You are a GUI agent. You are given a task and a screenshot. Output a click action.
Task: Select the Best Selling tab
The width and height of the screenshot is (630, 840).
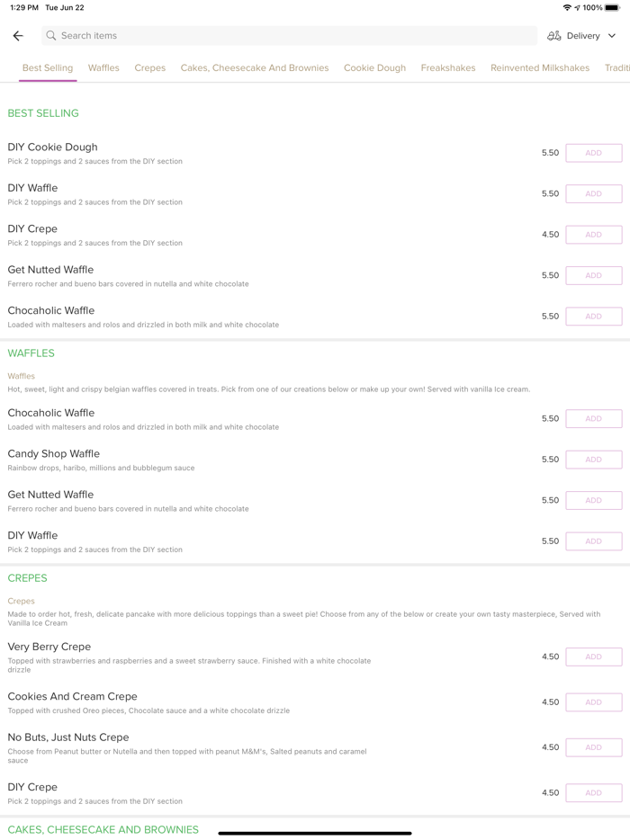48,67
